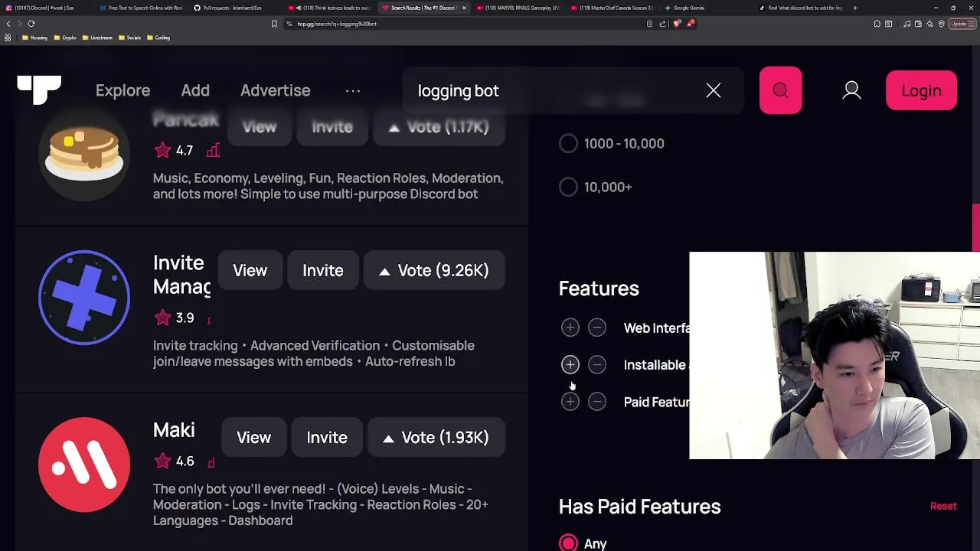
Task: Clear the search with the X icon
Action: 713,90
